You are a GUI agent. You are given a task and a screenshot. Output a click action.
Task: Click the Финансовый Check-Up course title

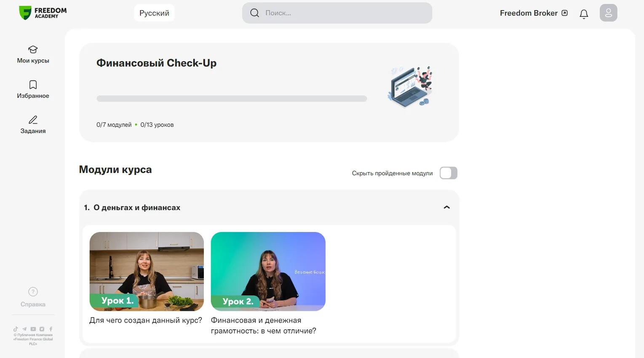pos(156,63)
